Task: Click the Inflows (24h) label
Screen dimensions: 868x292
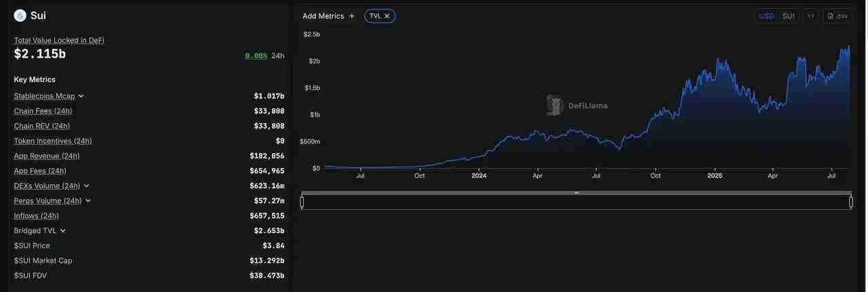Action: 37,215
